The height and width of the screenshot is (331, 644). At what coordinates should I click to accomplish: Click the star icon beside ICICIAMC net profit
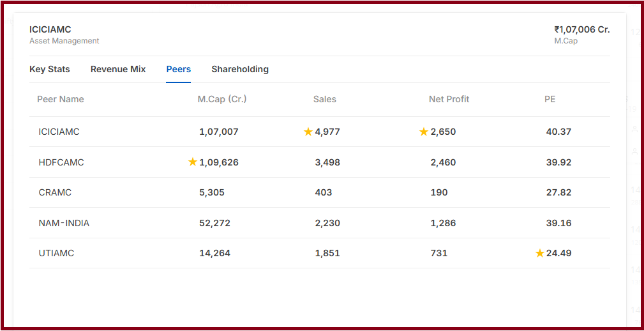(424, 132)
